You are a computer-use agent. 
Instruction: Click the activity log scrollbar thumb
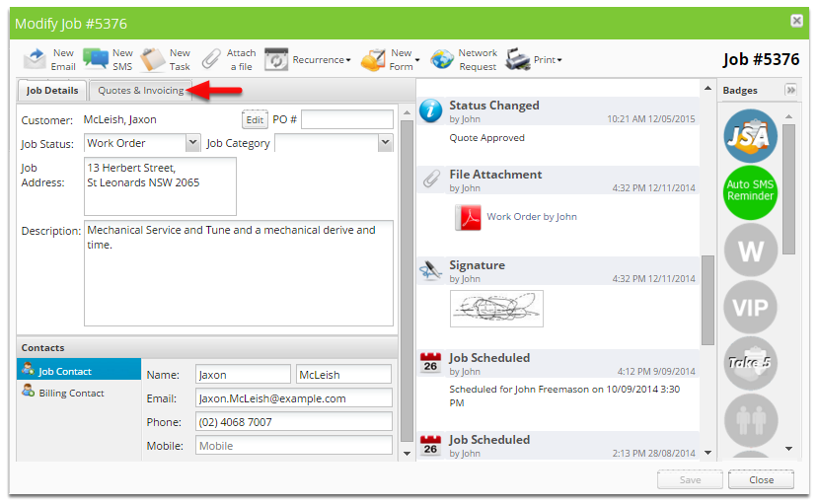click(x=707, y=300)
